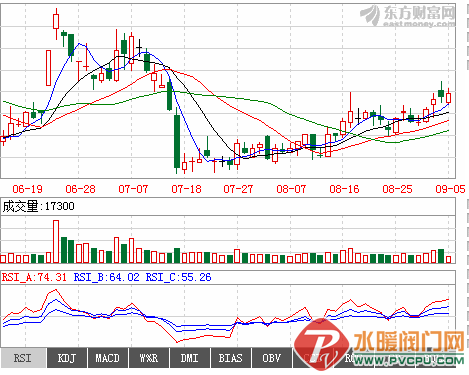Viewport: 469px width, 375px height.
Task: Open the MACD indicator tab
Action: (108, 358)
